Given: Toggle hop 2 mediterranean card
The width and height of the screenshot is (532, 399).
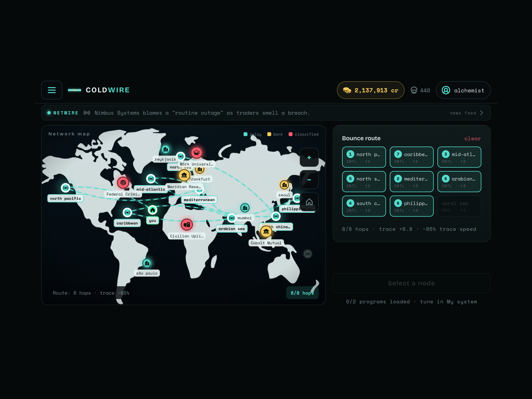Looking at the screenshot, I should point(412,182).
